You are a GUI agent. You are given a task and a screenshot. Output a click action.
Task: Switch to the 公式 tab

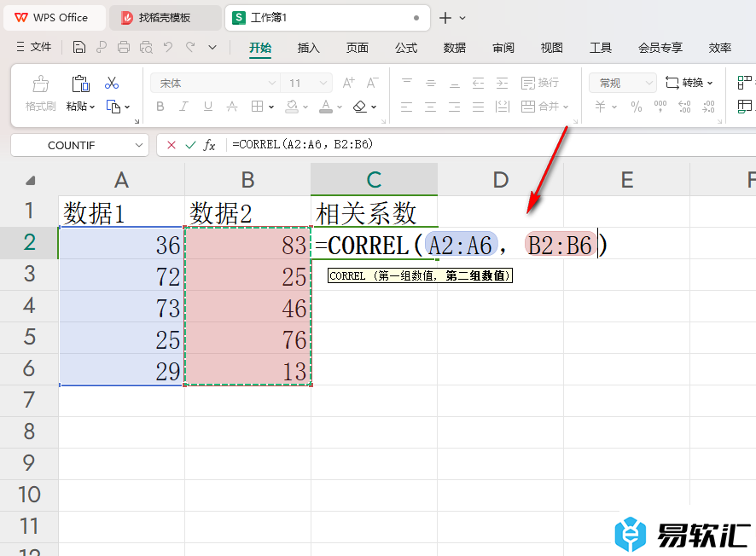coord(406,48)
